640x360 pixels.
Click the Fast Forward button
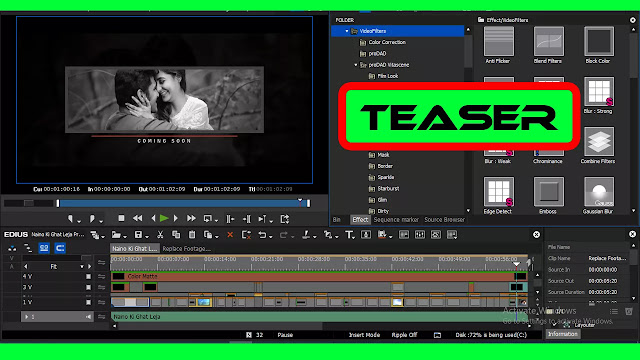tap(191, 219)
